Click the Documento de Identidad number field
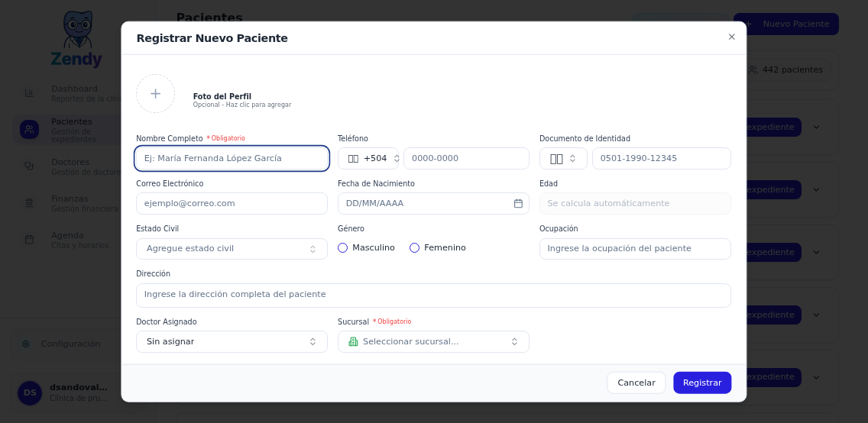Screen dimensions: 868x423 click(662, 158)
